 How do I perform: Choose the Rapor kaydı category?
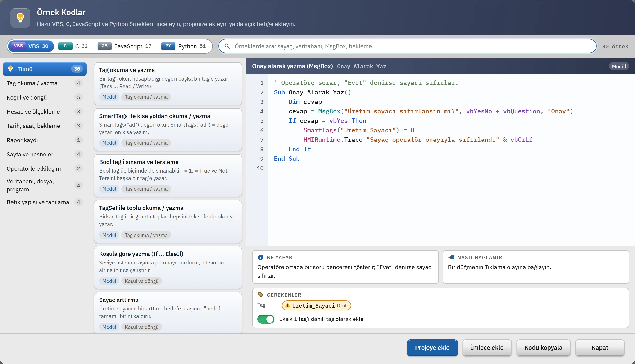(x=45, y=140)
